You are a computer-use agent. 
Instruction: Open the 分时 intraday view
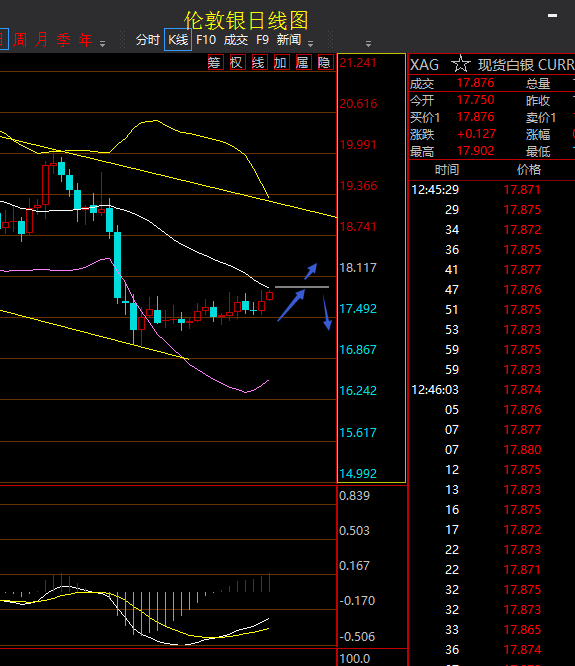147,40
